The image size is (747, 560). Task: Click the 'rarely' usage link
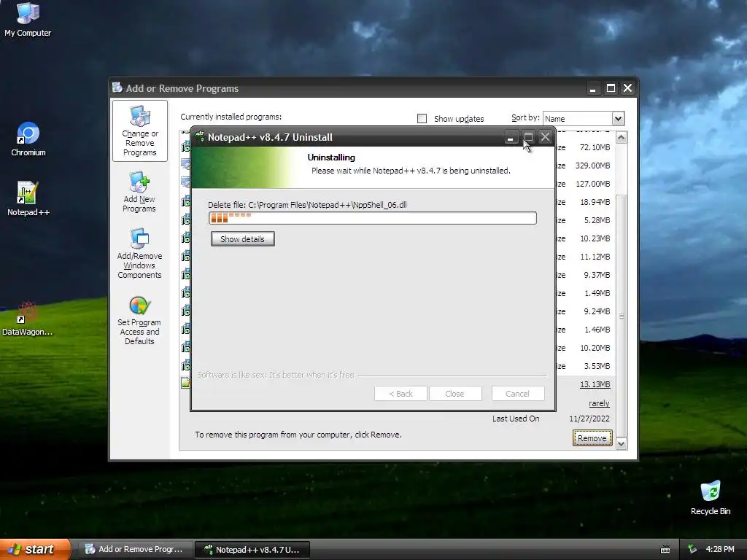(599, 403)
